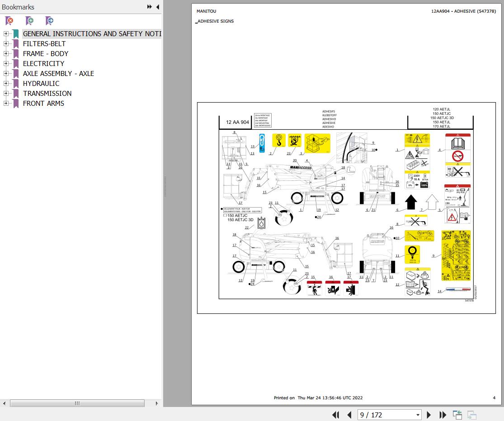
Task: Click the 12AA904 - ADHESIVE (547378) header
Action: 463,11
